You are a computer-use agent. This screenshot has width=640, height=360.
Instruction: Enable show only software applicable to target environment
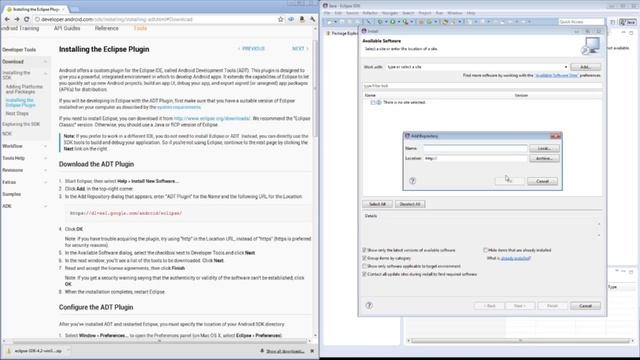364,266
